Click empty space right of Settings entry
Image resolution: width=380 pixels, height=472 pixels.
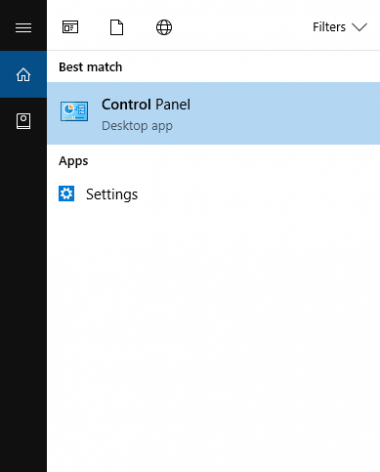point(260,194)
